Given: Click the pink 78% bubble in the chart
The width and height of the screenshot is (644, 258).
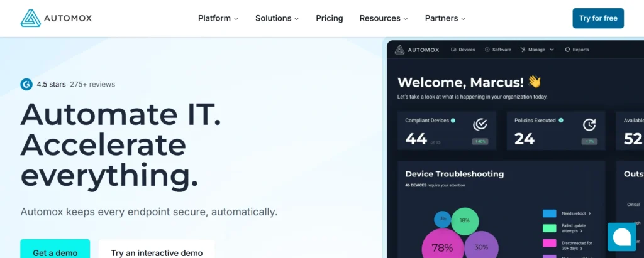Looking at the screenshot, I should 442,247.
